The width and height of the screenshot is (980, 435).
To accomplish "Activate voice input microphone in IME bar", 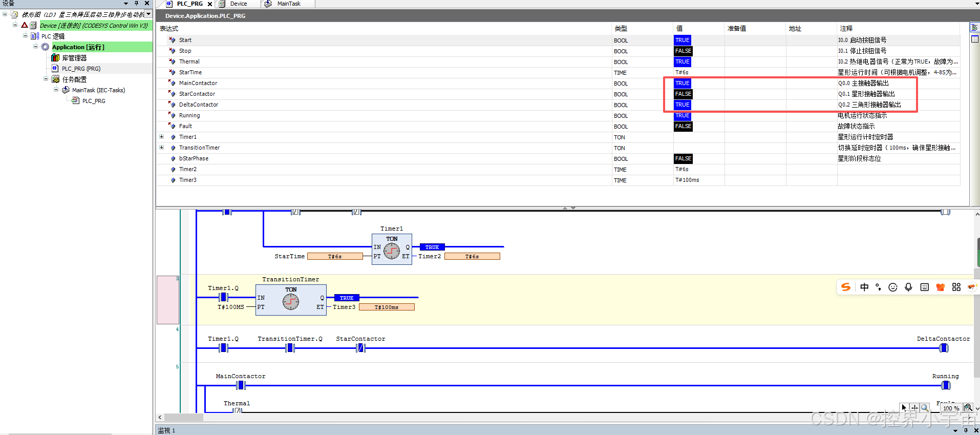I will pyautogui.click(x=908, y=287).
